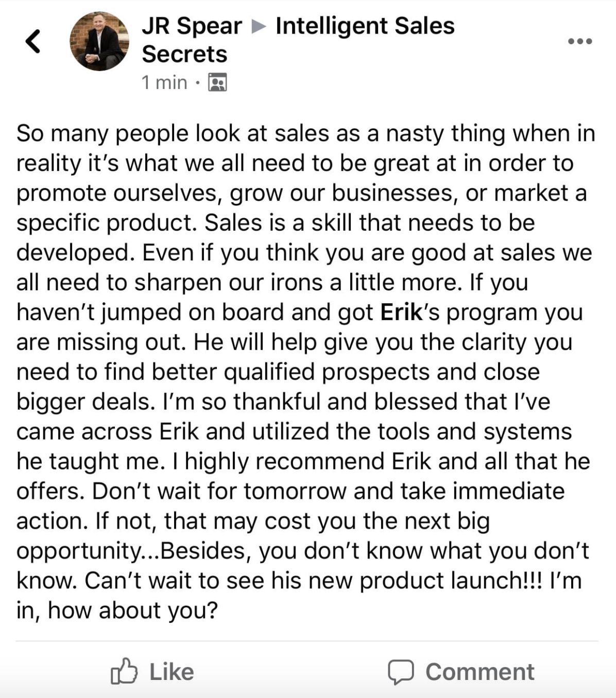Open the three-dot more options menu
Viewport: 616px width, 698px height.
coord(579,41)
